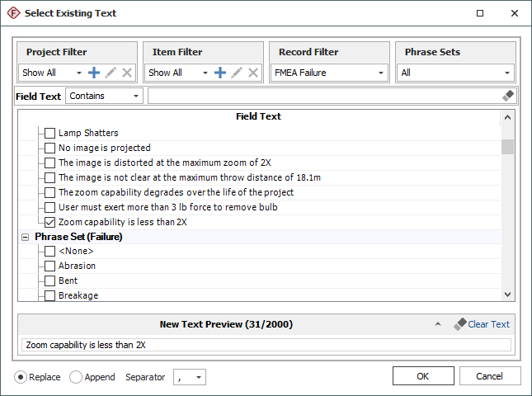Image resolution: width=532 pixels, height=396 pixels.
Task: Add a new Item Filter with plus icon
Action: point(220,73)
